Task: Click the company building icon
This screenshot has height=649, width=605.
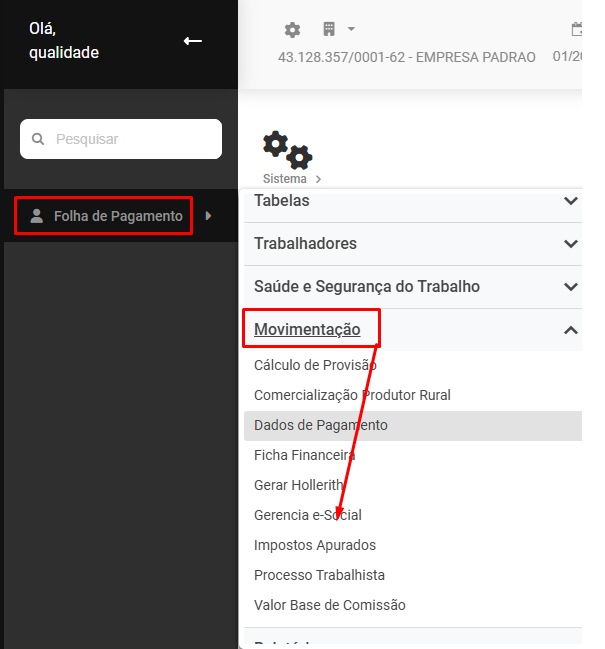Action: point(329,30)
